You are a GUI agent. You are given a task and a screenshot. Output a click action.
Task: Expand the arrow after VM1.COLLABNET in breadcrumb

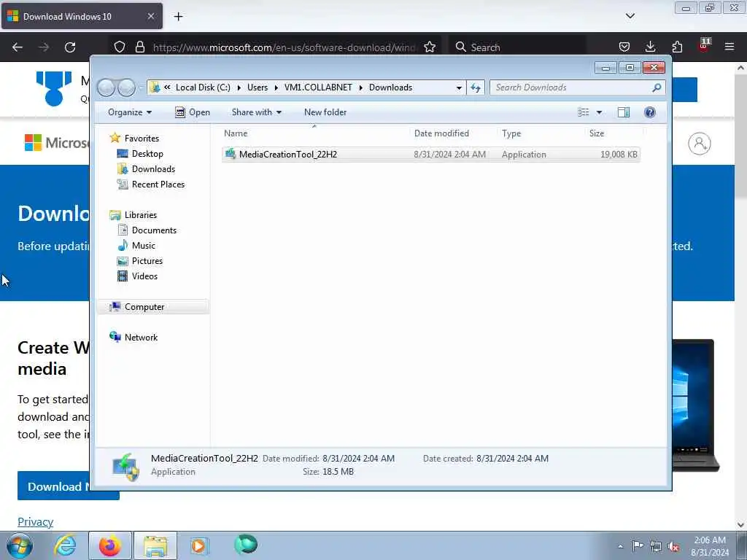pyautogui.click(x=360, y=87)
